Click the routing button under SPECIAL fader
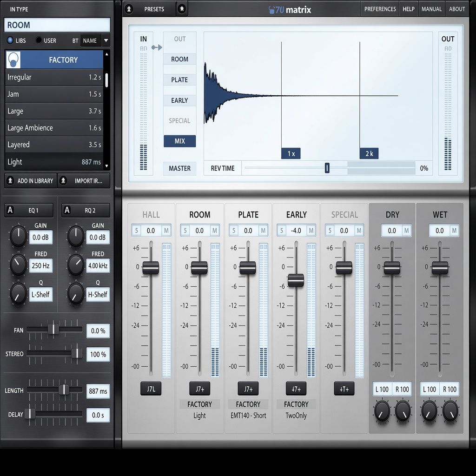The width and height of the screenshot is (476, 476). pos(344,389)
